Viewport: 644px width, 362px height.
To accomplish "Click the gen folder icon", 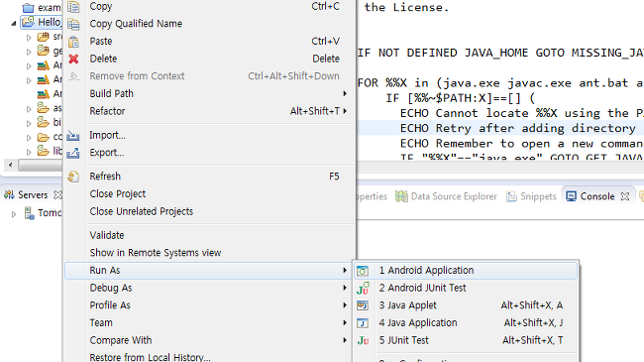I will (x=44, y=51).
